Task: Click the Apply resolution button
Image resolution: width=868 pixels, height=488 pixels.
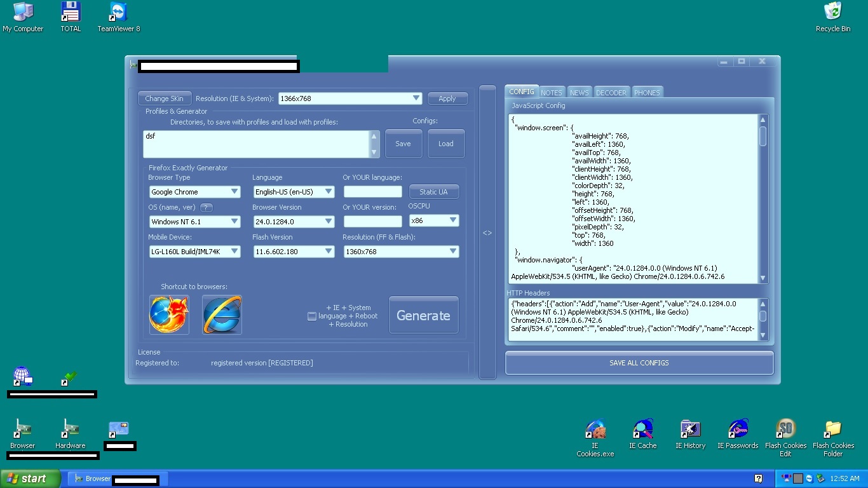Action: 447,98
